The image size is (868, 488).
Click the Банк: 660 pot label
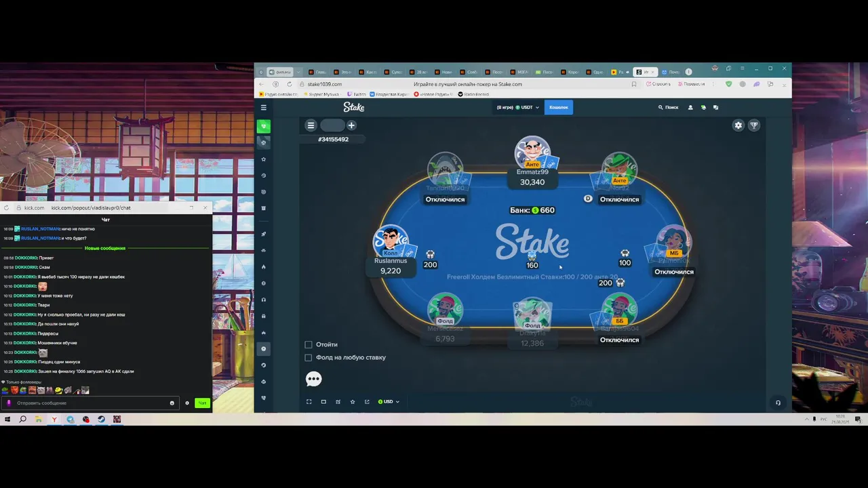[x=532, y=210]
